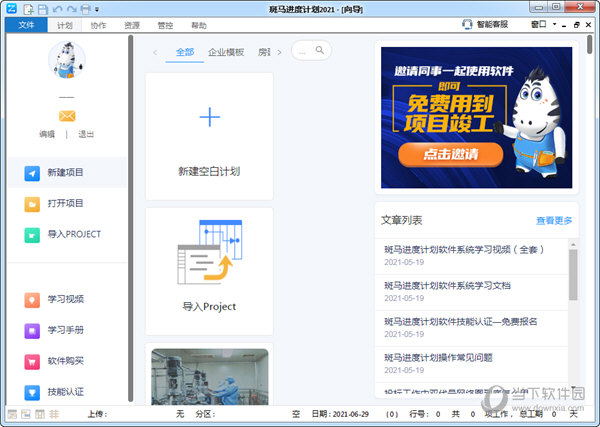The height and width of the screenshot is (427, 600).
Task: Click the 软件购买 shopping icon
Action: pyautogui.click(x=33, y=360)
